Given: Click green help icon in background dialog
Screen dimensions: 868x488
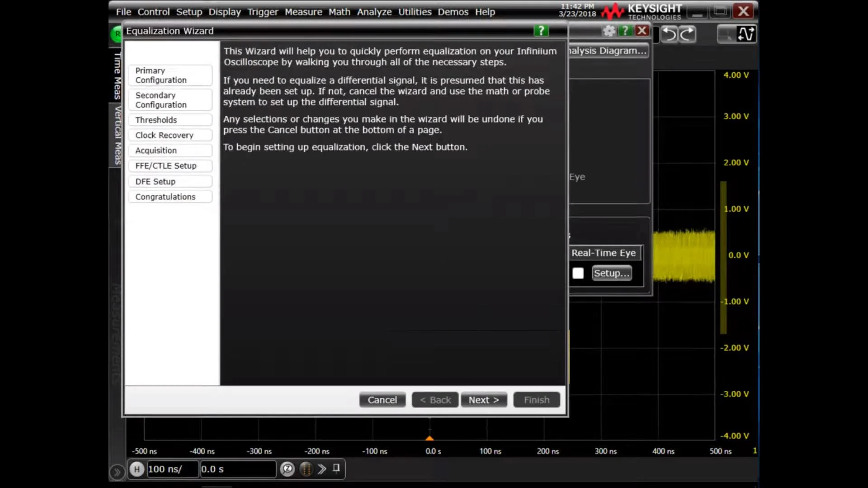Looking at the screenshot, I should (625, 31).
